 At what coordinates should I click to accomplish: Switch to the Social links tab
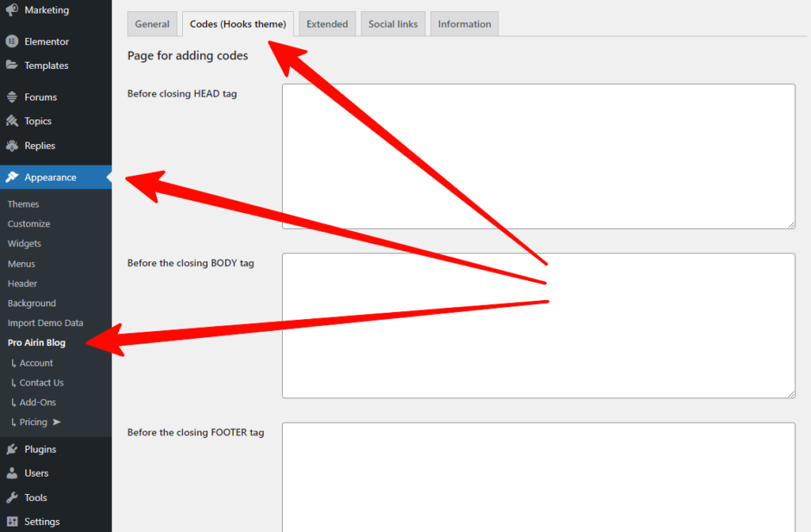click(393, 24)
